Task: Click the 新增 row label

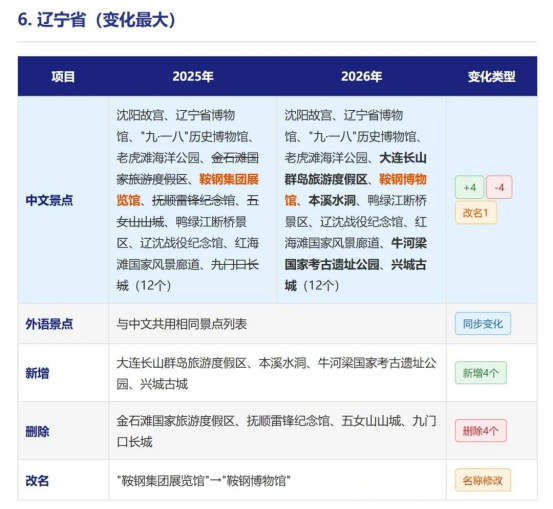Action: (x=37, y=373)
